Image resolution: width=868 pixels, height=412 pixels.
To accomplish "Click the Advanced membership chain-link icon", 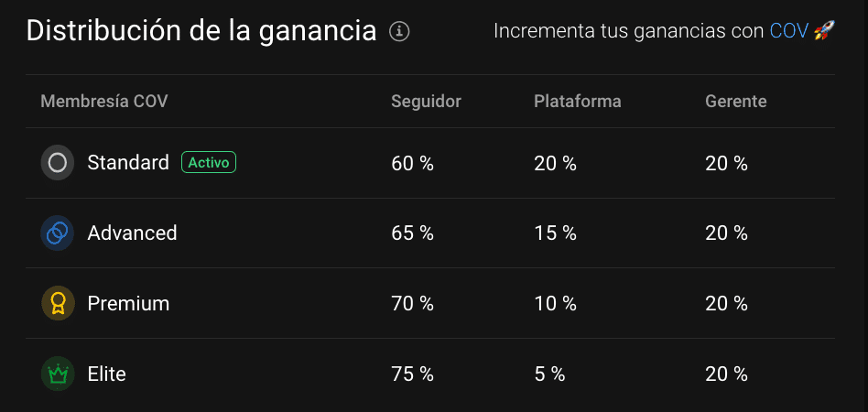I will pyautogui.click(x=58, y=233).
